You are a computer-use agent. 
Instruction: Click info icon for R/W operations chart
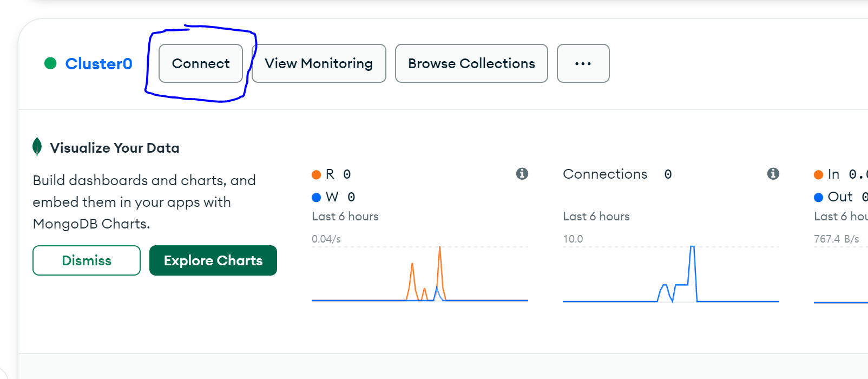(x=522, y=173)
